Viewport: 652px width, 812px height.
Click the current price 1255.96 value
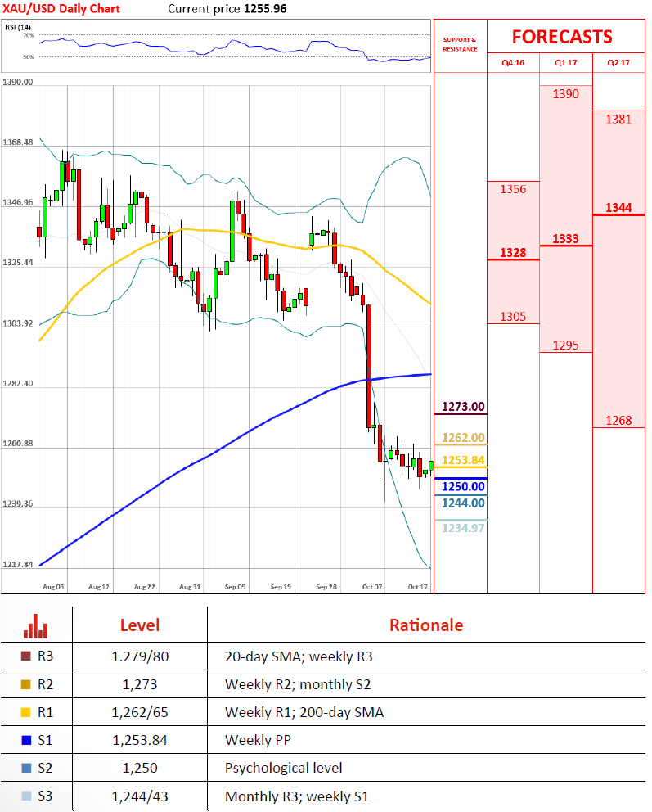tap(265, 8)
